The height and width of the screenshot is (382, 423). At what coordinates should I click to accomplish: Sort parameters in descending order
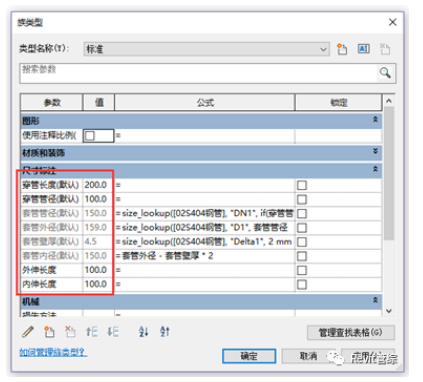click(165, 331)
